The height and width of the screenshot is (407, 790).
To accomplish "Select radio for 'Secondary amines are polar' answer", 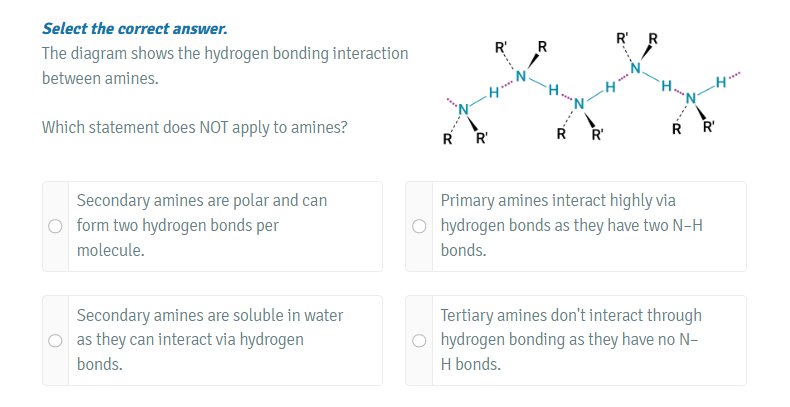I will pyautogui.click(x=57, y=226).
